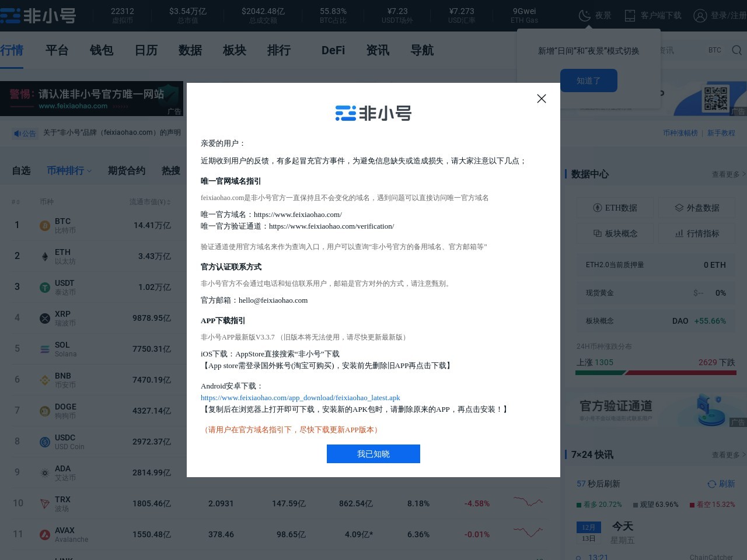Click the BTC占比 55.83% stat
Viewport: 747px width, 560px height.
click(333, 16)
